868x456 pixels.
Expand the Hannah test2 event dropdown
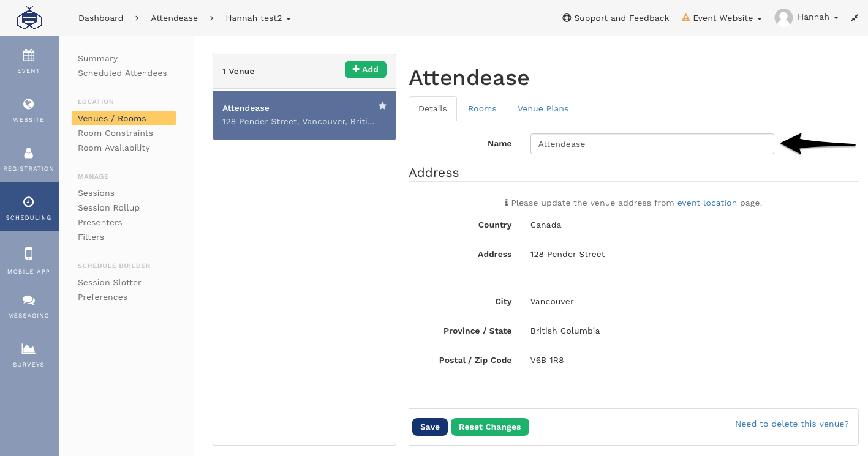258,18
